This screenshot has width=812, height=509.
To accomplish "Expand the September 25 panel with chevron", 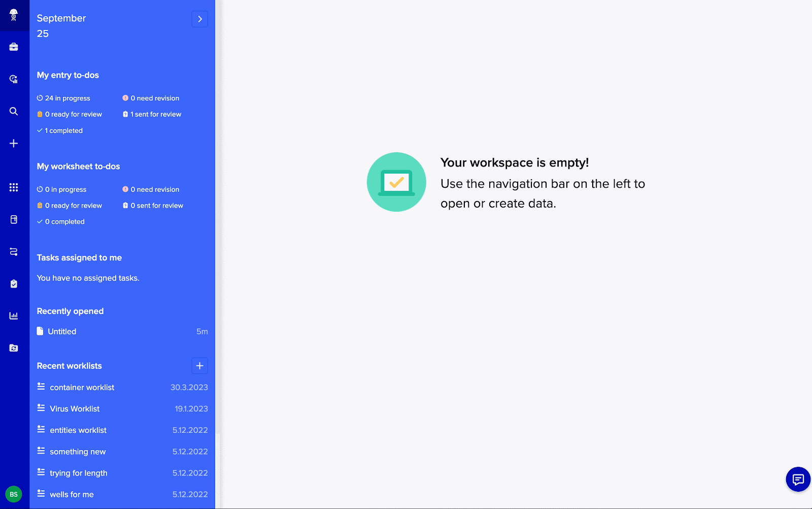I will click(199, 19).
